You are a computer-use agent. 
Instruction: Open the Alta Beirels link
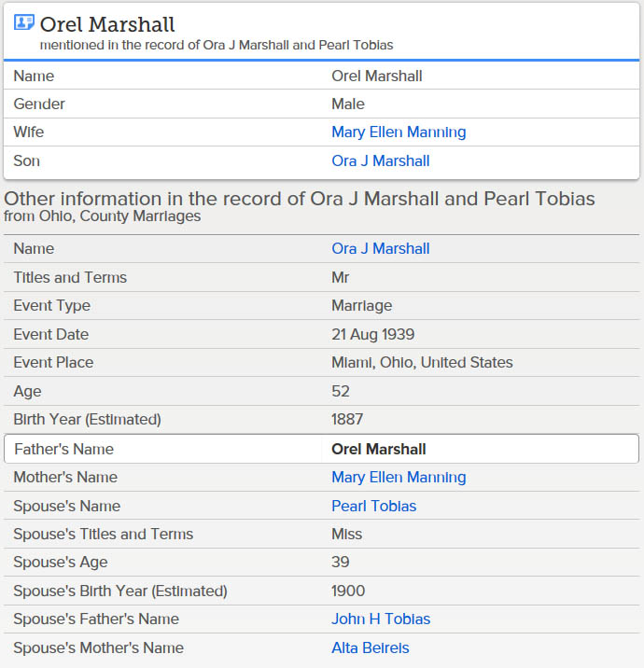(x=370, y=648)
